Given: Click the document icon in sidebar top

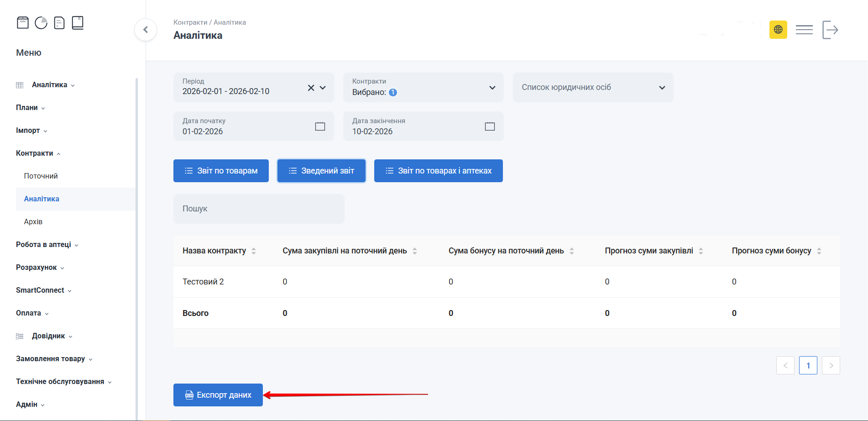Looking at the screenshot, I should pyautogui.click(x=59, y=23).
